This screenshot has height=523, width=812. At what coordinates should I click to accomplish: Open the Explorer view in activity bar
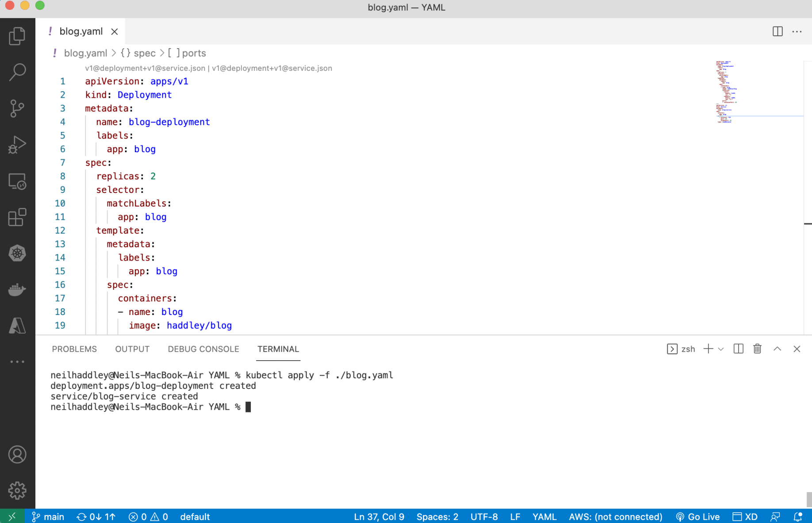pyautogui.click(x=17, y=36)
